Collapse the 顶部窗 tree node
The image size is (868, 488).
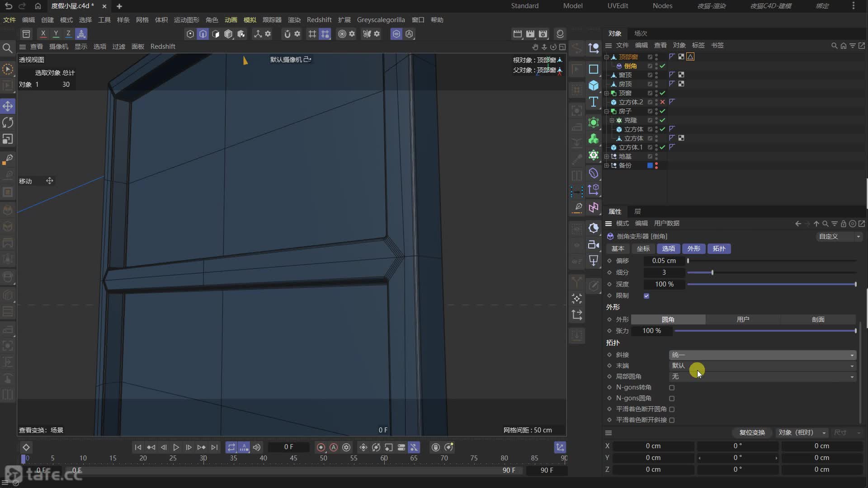[x=607, y=57]
